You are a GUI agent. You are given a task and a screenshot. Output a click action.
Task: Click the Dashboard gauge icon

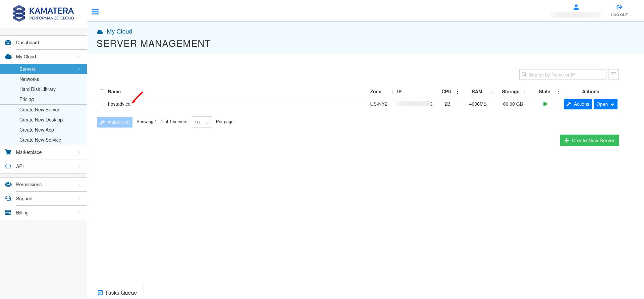tap(8, 43)
